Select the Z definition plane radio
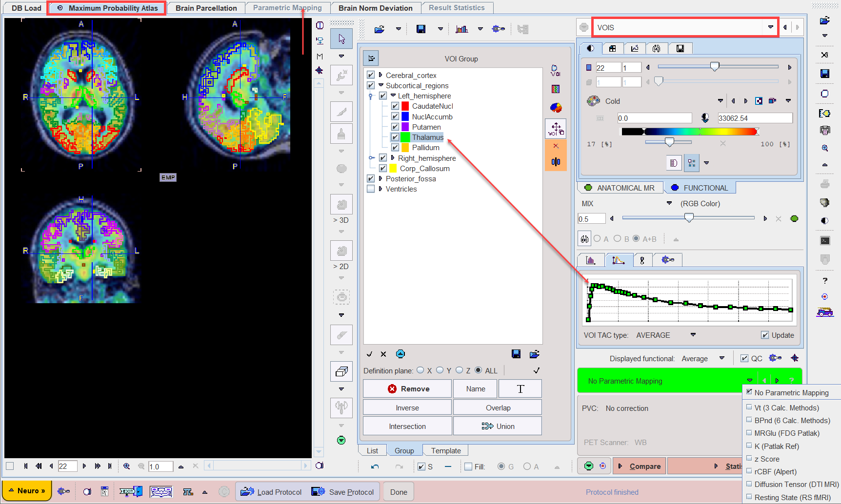Screen dimensions: 841x504 pyautogui.click(x=459, y=370)
